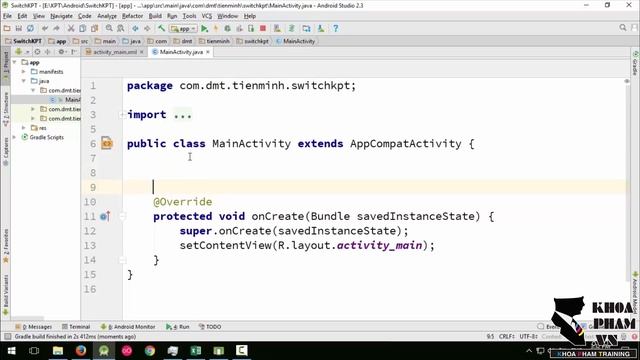Open the File menu
This screenshot has height=360, width=640.
7,16
